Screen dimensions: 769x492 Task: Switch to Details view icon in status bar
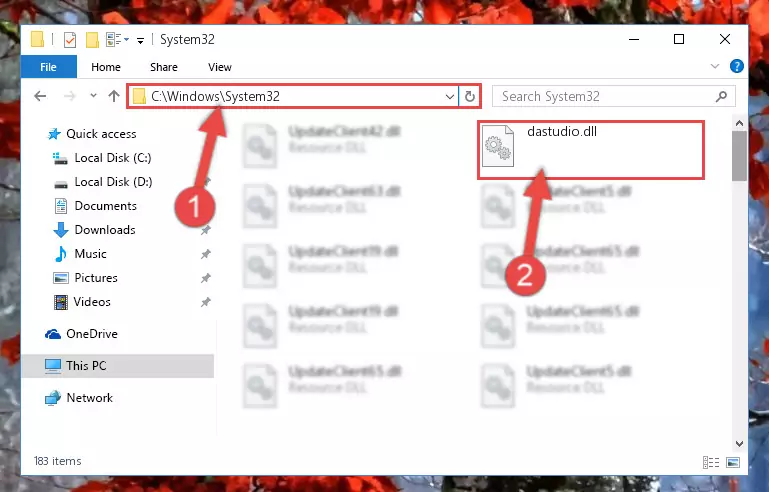click(711, 462)
